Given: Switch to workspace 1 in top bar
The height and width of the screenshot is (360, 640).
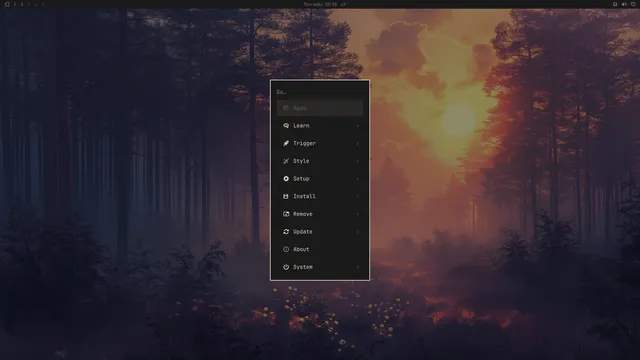Looking at the screenshot, I should (15, 4).
